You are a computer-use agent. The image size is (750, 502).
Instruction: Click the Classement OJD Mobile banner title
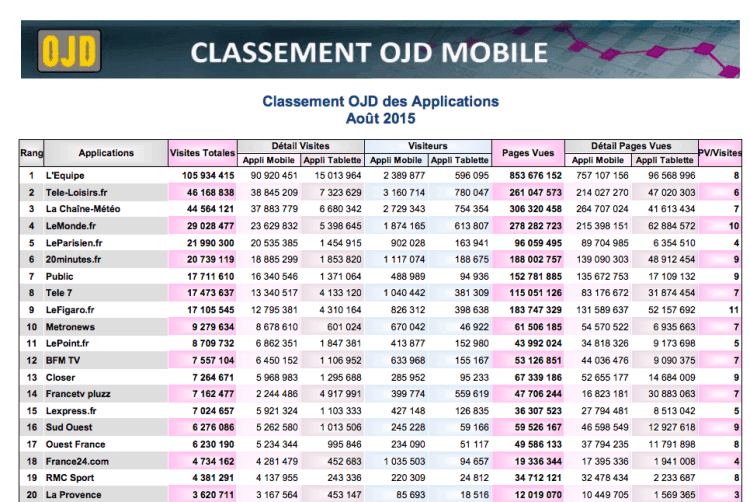coord(369,52)
